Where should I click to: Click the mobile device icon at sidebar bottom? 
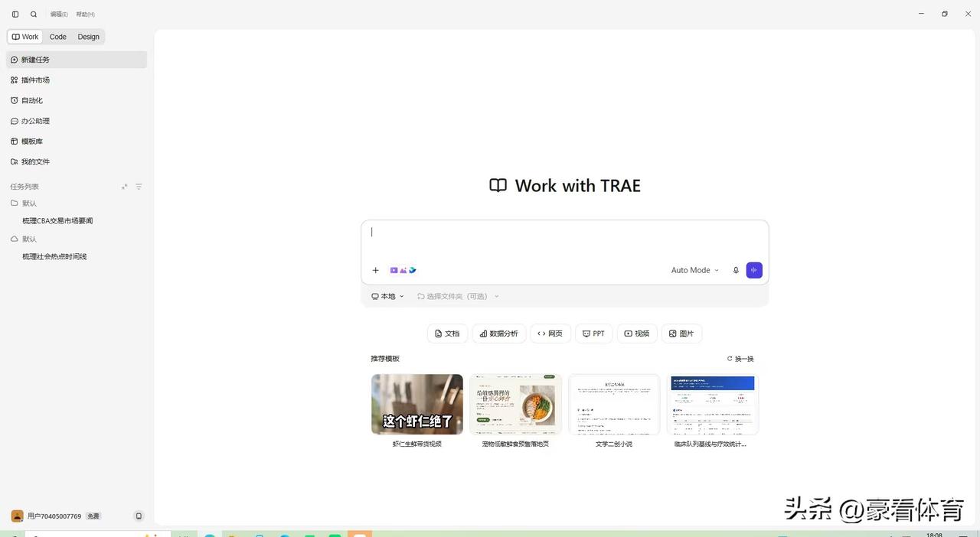pyautogui.click(x=139, y=516)
